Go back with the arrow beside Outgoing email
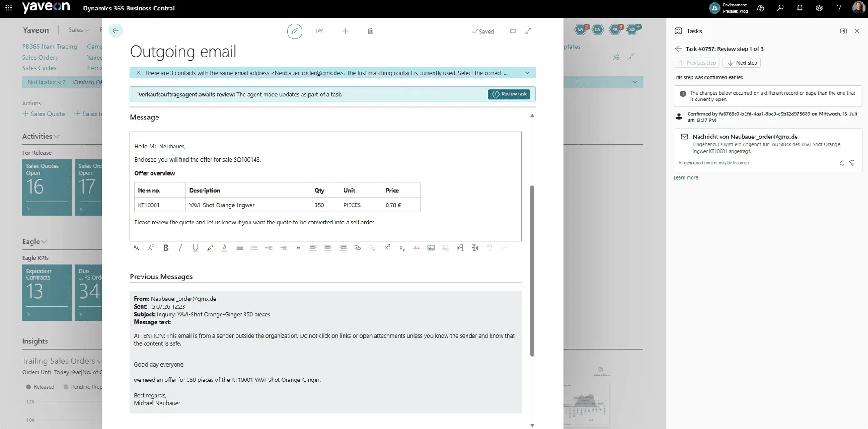 point(116,31)
